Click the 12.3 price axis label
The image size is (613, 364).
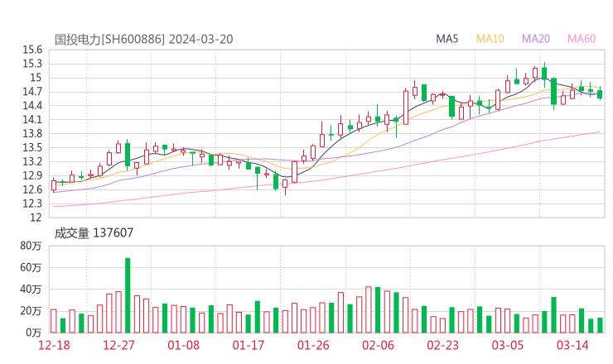pos(32,204)
